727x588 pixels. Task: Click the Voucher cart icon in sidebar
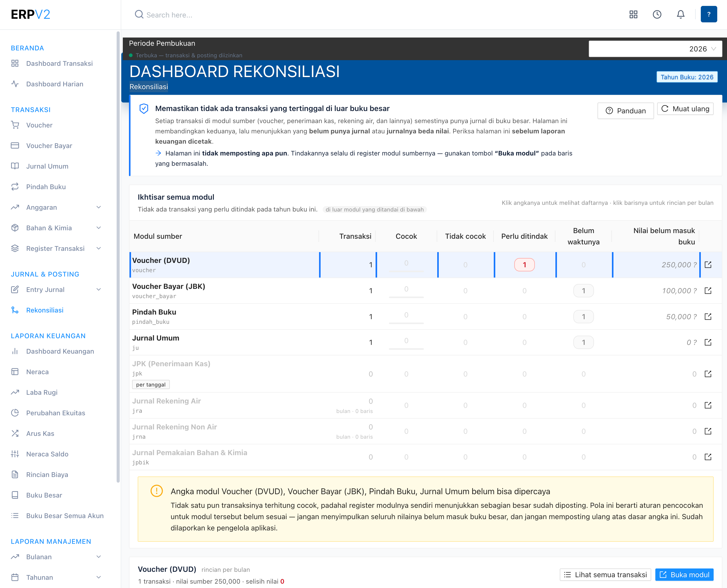[x=15, y=125]
